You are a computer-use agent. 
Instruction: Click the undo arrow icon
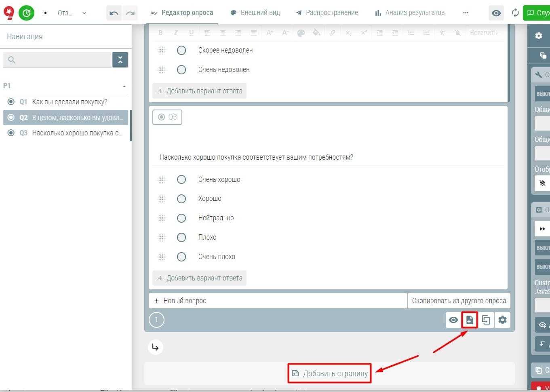pyautogui.click(x=114, y=13)
